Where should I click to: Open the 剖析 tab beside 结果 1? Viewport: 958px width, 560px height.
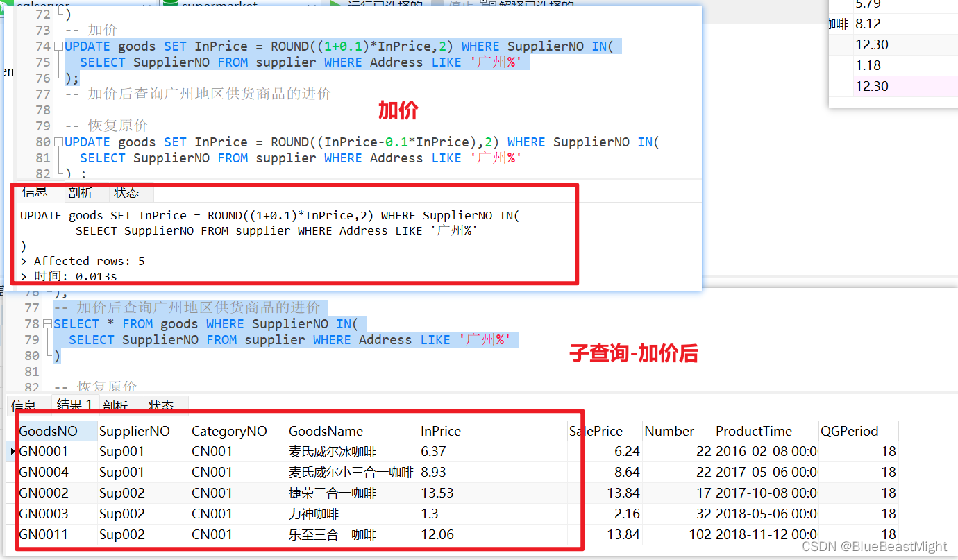(x=115, y=406)
